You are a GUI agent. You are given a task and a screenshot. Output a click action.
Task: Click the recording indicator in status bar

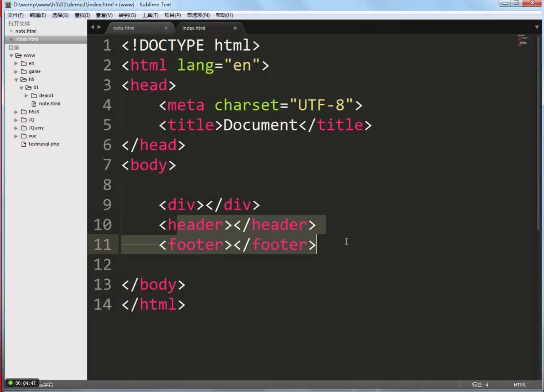[10, 383]
